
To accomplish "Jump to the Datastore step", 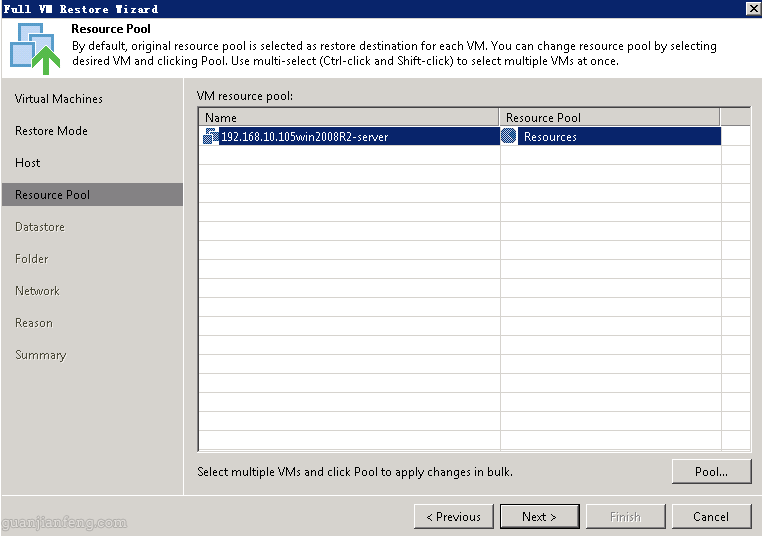I will 40,227.
